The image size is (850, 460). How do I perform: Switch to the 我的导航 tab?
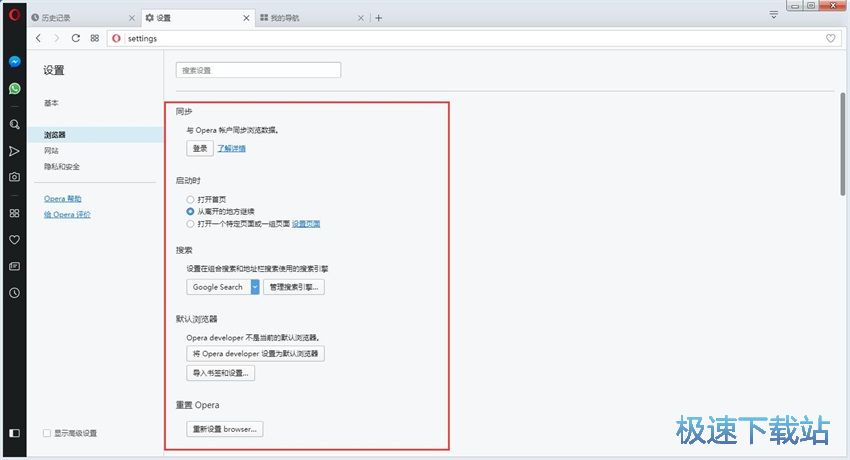point(312,18)
